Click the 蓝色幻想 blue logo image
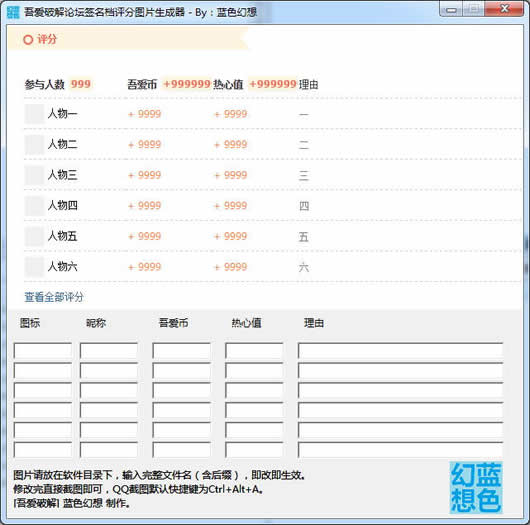530x525 pixels. pyautogui.click(x=476, y=487)
